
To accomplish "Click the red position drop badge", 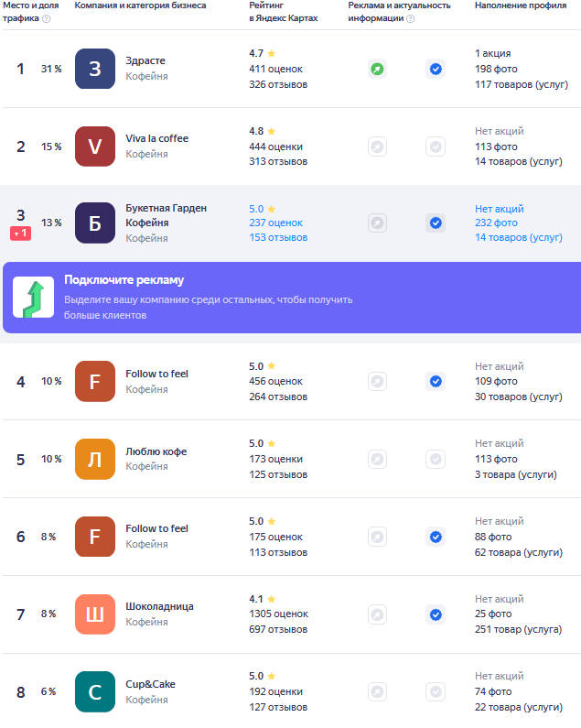I will (x=21, y=234).
